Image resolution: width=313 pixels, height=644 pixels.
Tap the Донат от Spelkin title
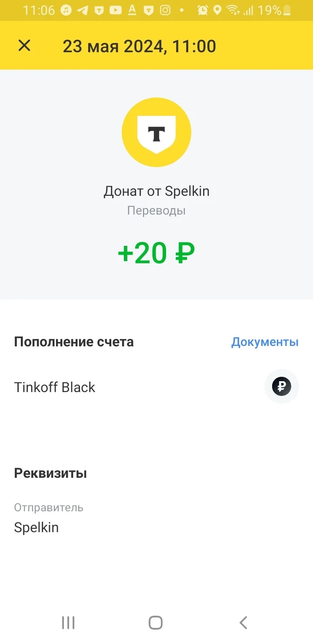tap(156, 191)
